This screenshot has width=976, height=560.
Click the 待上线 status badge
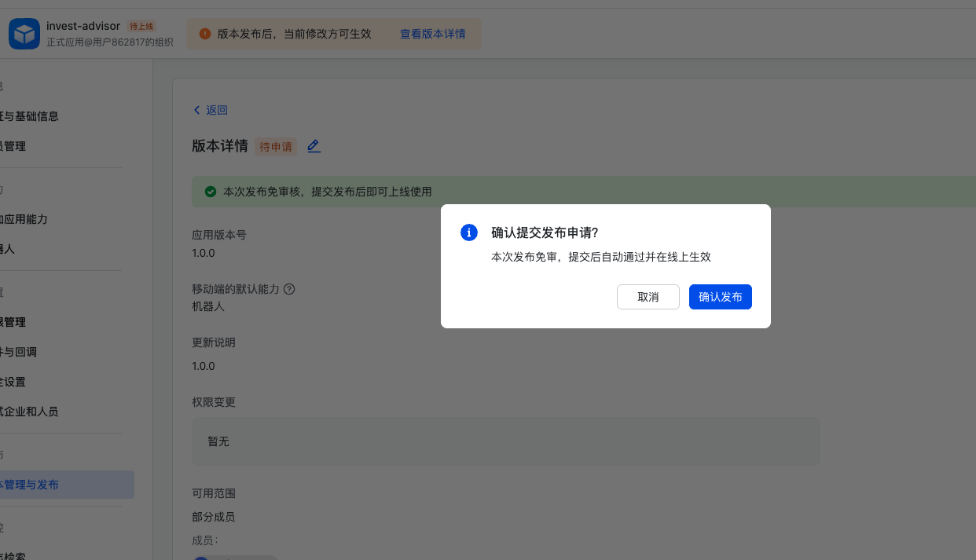pyautogui.click(x=141, y=26)
